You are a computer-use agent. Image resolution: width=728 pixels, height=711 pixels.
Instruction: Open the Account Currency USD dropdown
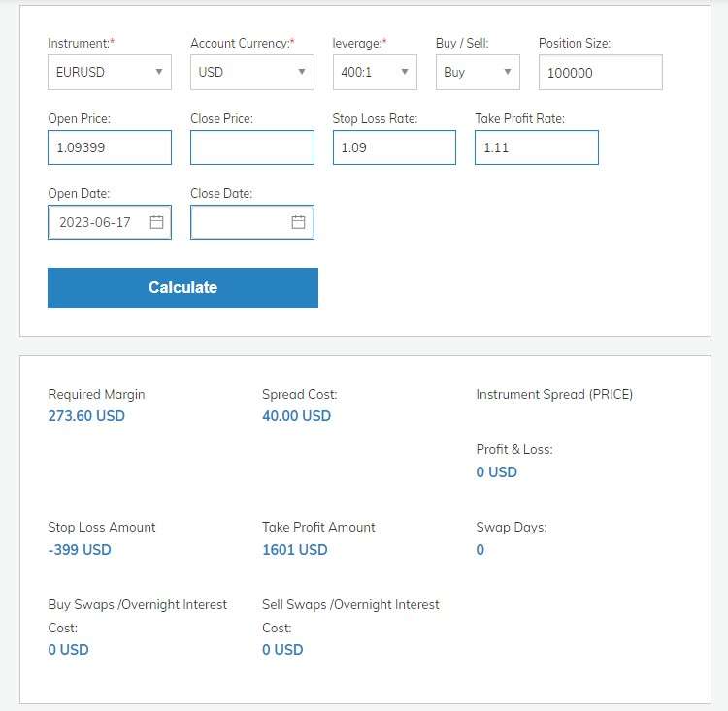(x=252, y=73)
